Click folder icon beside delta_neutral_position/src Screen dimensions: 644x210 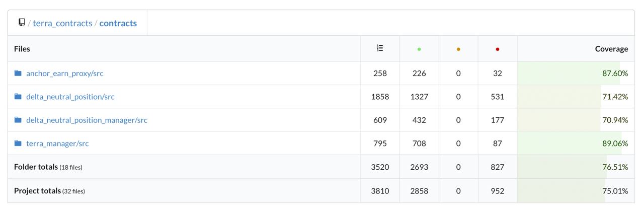(18, 97)
